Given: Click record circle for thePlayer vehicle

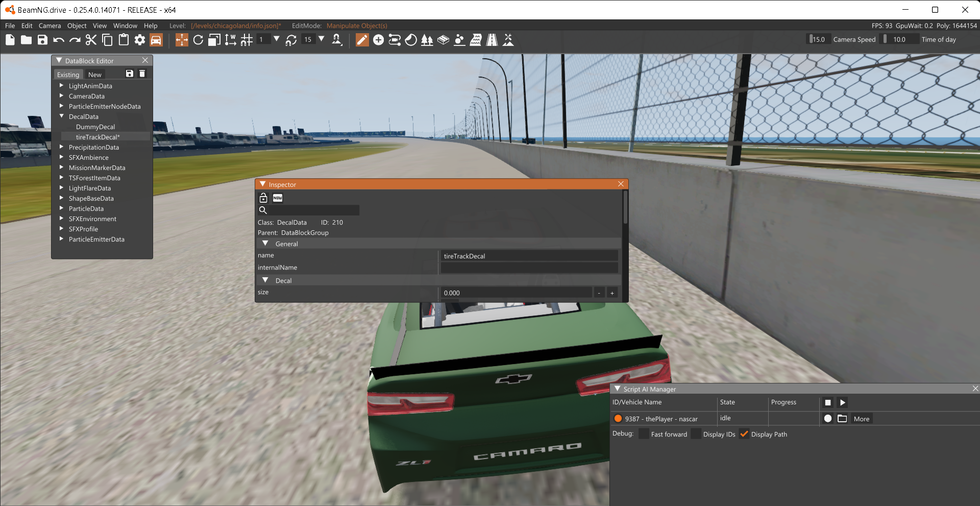Looking at the screenshot, I should pos(828,419).
